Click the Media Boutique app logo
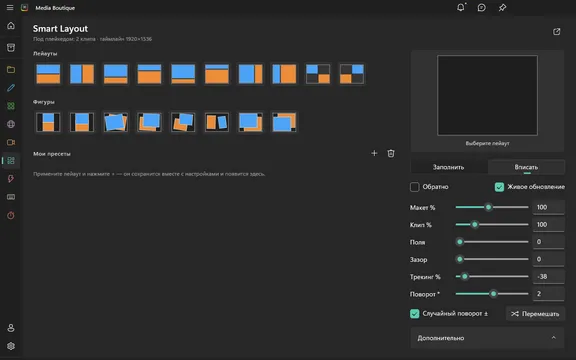 click(x=25, y=8)
